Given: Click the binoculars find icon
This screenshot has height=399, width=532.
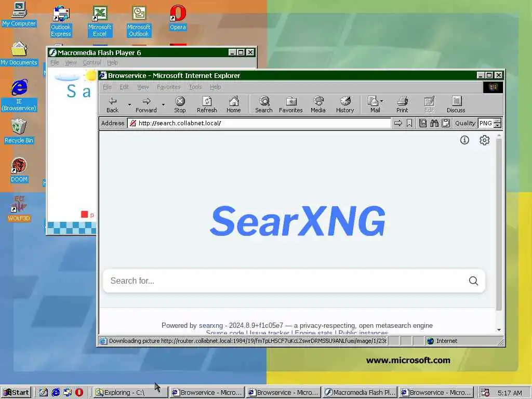Looking at the screenshot, I should (434, 123).
